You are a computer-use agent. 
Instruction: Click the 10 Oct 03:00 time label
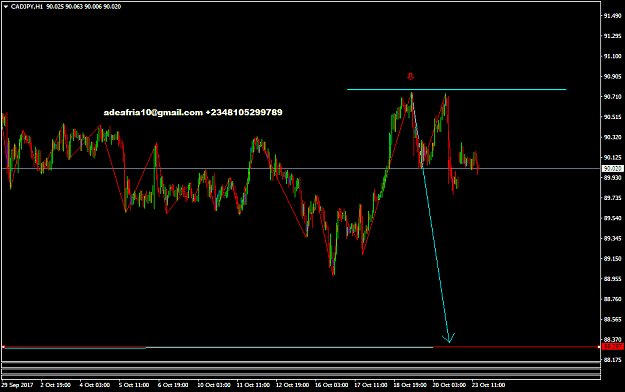(214, 385)
